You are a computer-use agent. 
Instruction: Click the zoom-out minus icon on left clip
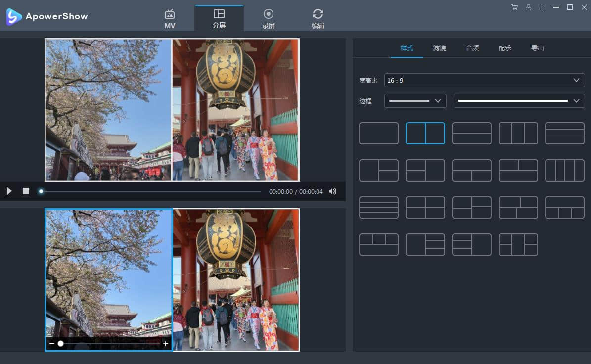(x=52, y=344)
